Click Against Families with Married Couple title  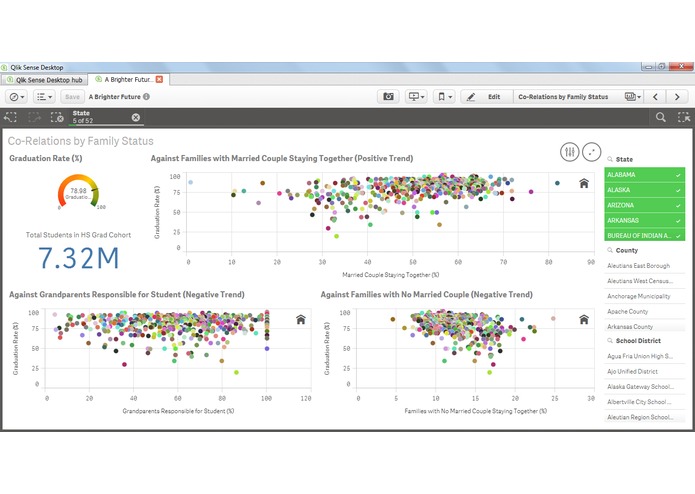point(282,158)
